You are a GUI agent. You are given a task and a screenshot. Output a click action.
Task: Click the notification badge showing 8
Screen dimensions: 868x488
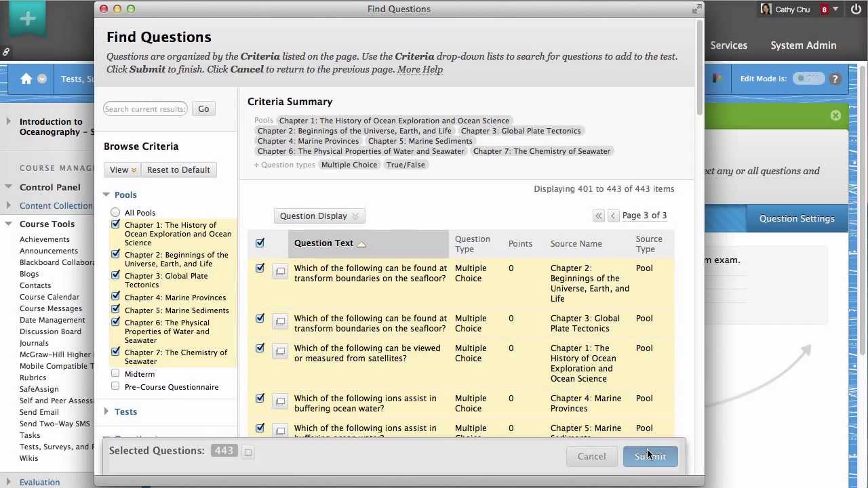(x=825, y=9)
